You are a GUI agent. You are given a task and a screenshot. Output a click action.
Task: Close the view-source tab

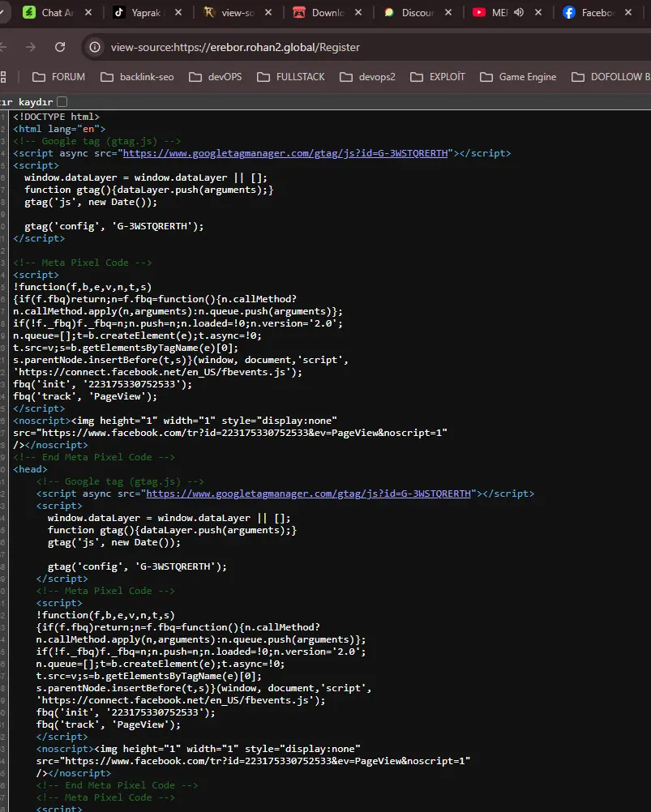click(268, 12)
